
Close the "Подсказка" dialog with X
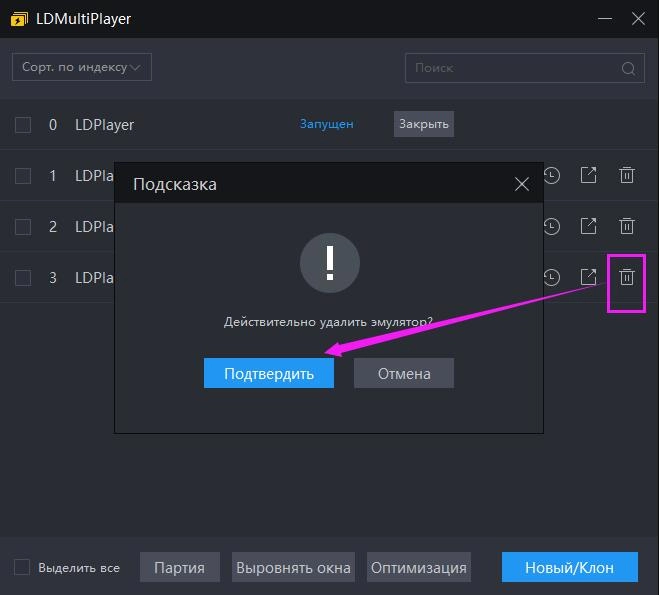point(521,184)
